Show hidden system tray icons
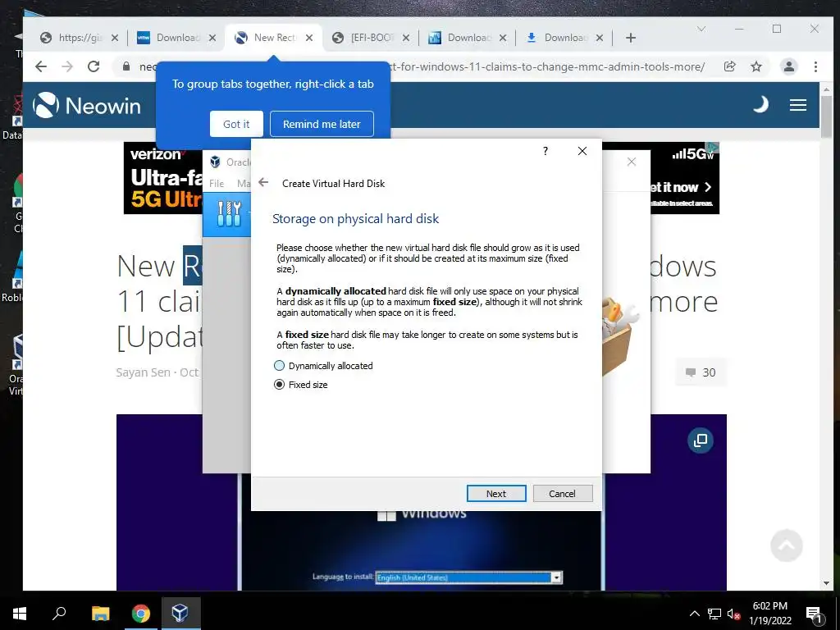 (x=694, y=614)
